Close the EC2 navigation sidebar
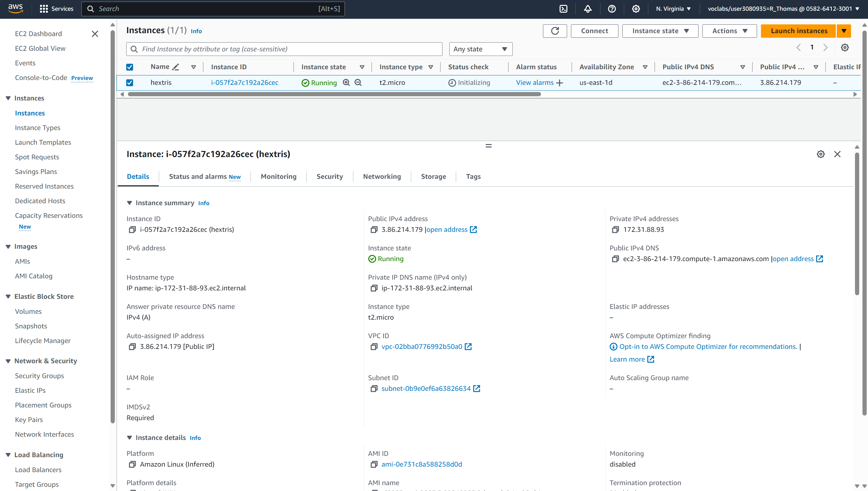Image resolution: width=868 pixels, height=491 pixels. point(95,34)
